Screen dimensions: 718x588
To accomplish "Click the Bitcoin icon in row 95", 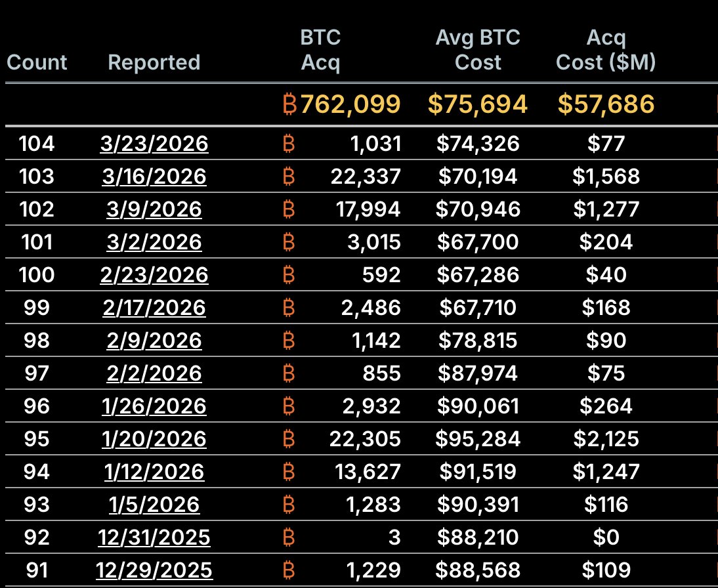I will point(287,439).
